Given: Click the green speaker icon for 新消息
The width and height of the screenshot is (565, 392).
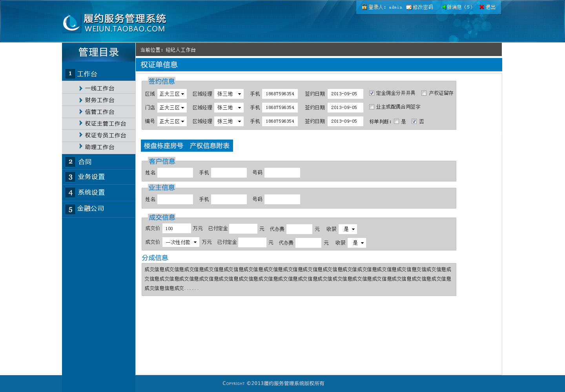Looking at the screenshot, I should click(444, 7).
